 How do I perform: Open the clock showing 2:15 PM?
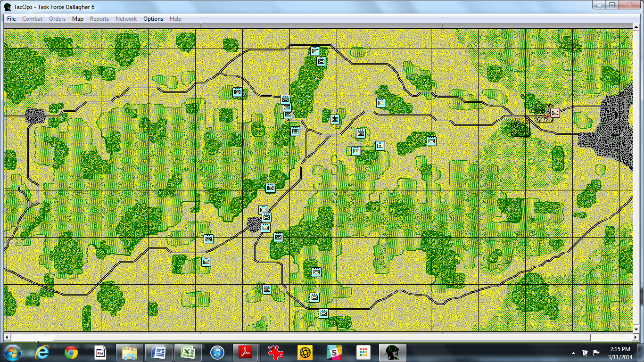click(x=619, y=352)
